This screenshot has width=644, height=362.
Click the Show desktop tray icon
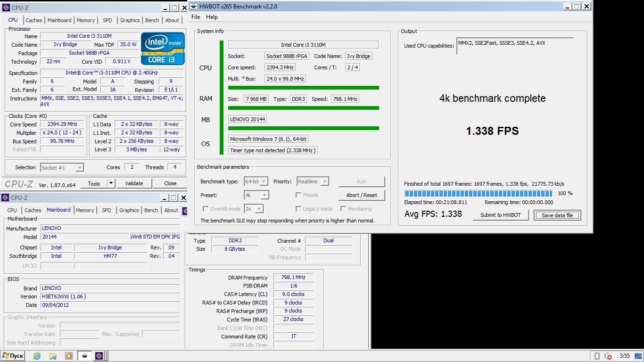click(638, 356)
